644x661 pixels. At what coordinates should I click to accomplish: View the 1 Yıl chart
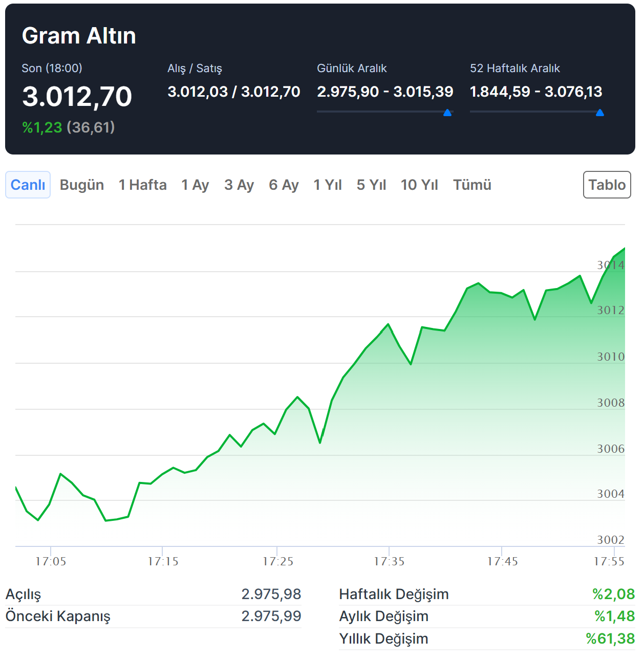328,185
